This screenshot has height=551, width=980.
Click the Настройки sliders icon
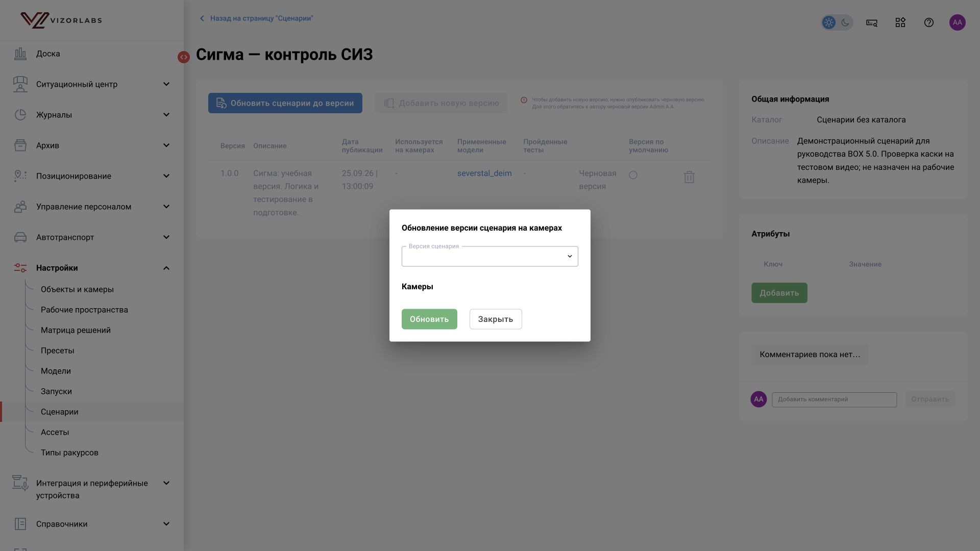tap(20, 268)
